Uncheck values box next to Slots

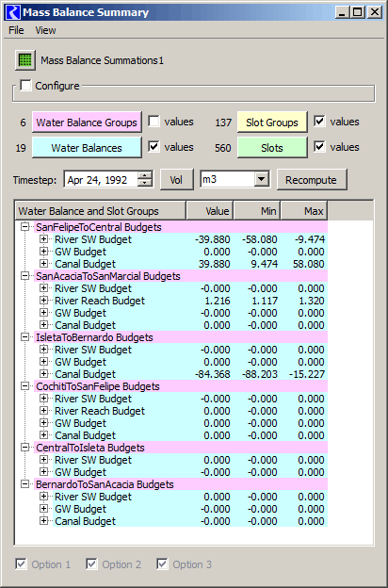[x=319, y=147]
